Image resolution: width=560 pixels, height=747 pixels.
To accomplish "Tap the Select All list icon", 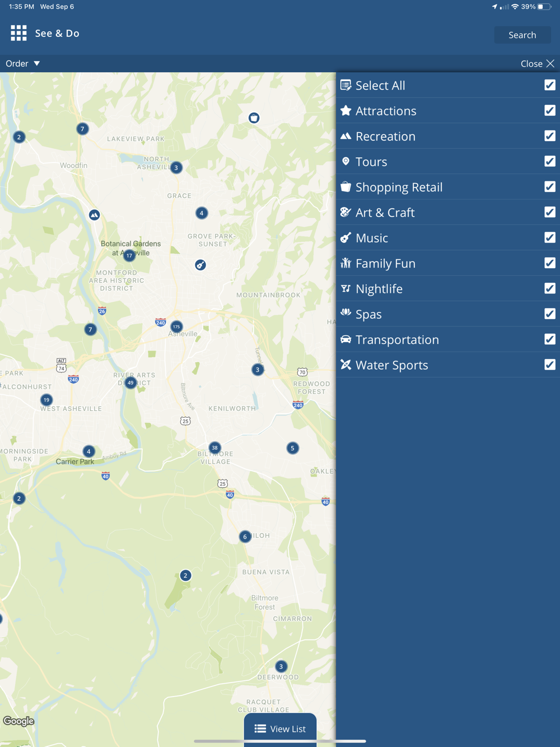I will click(x=346, y=85).
